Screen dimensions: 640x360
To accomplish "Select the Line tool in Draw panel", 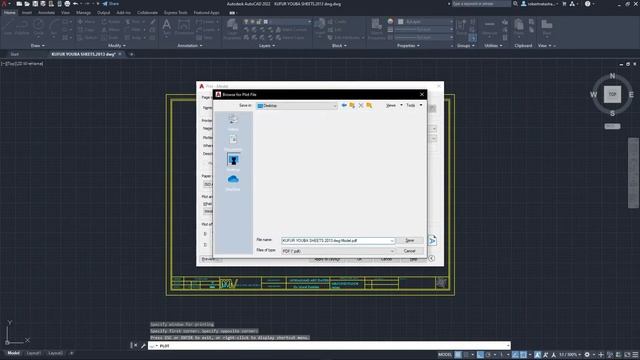I will click(8, 27).
